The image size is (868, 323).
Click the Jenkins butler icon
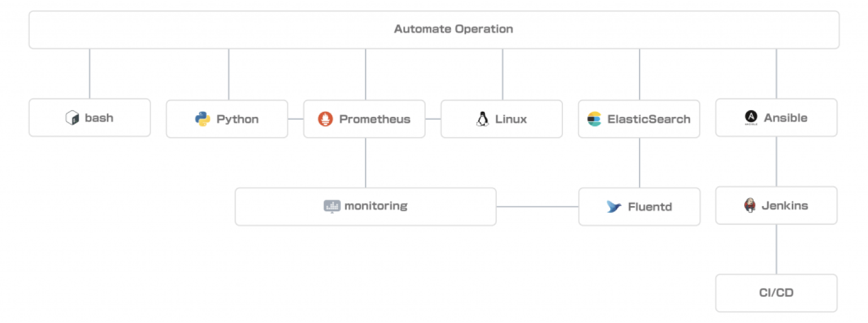click(750, 206)
